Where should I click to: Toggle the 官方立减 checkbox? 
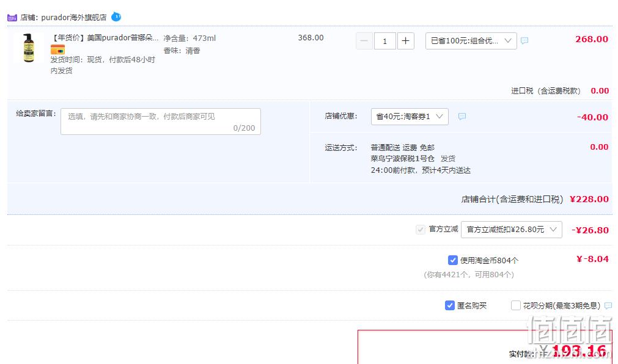(x=421, y=229)
